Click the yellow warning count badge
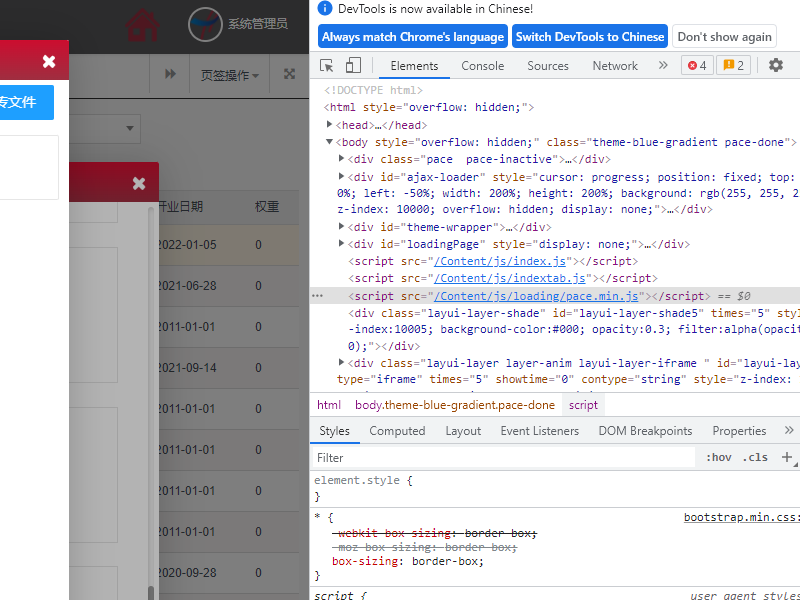Viewport: 800px width, 600px height. 734,66
